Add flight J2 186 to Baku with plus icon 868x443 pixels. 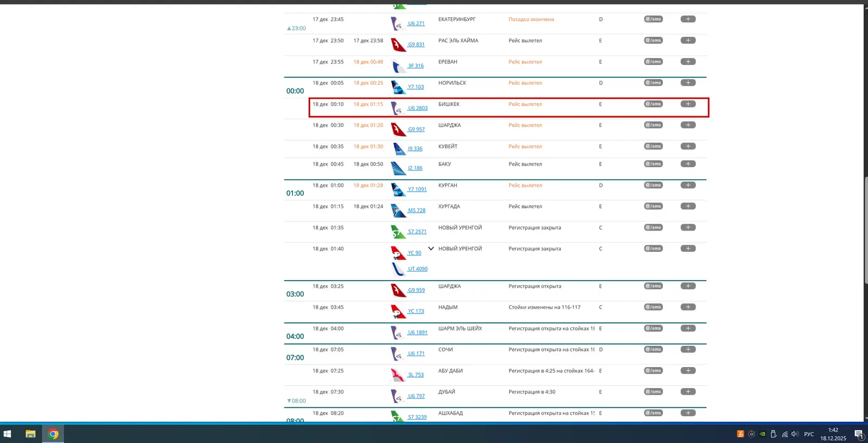click(x=688, y=164)
